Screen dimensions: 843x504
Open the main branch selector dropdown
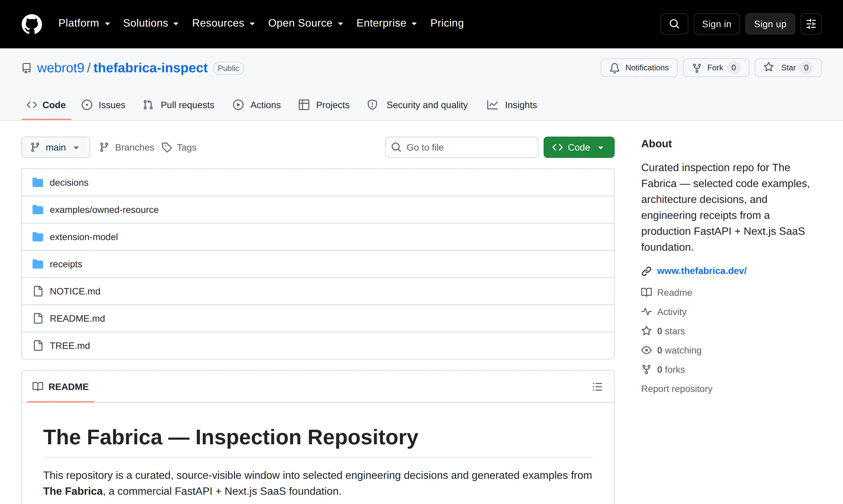tap(56, 148)
